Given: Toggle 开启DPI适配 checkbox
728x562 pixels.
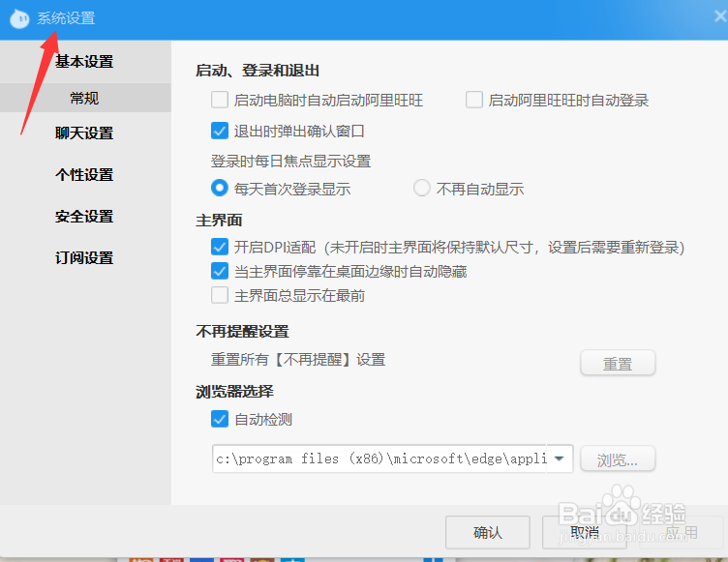Looking at the screenshot, I should click(x=220, y=247).
